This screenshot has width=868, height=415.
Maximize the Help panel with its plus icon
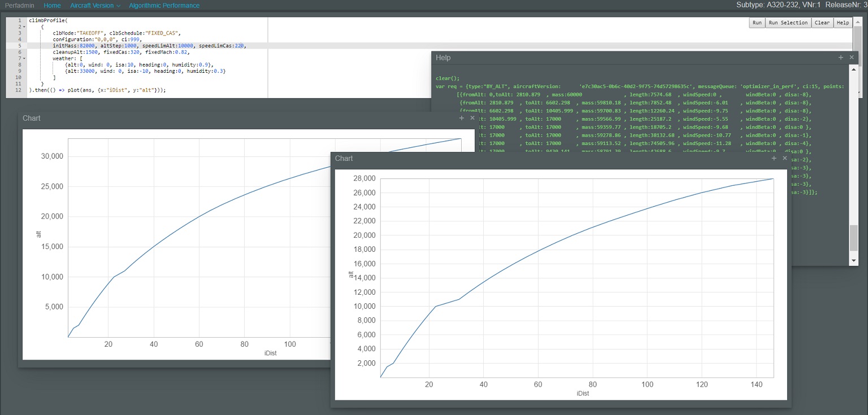click(841, 58)
